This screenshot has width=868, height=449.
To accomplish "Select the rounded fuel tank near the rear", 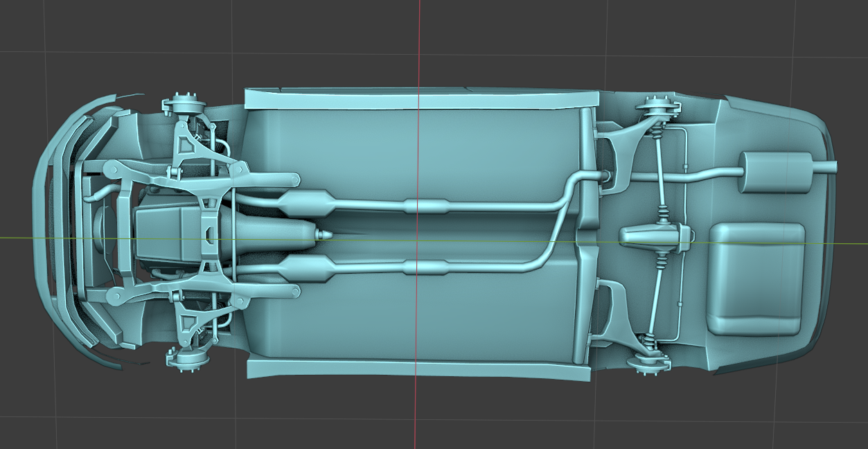I will tap(756, 279).
